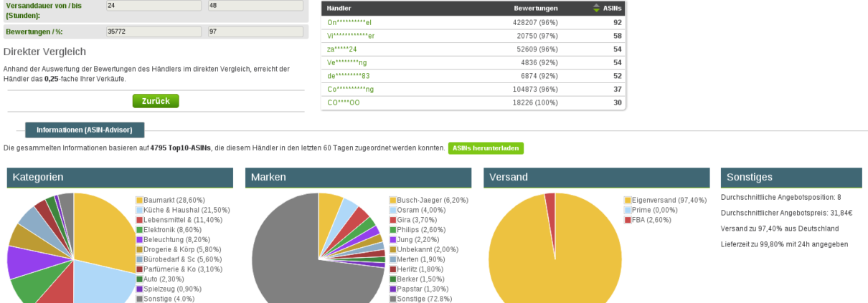Click Drogerie & Körp legend swatch
Viewport: 868px width, 303px height.
(139, 249)
